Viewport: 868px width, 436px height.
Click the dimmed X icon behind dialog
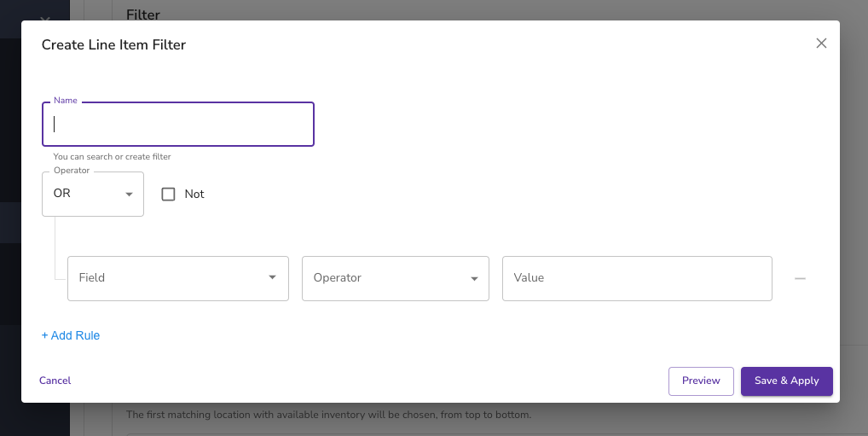point(45,18)
